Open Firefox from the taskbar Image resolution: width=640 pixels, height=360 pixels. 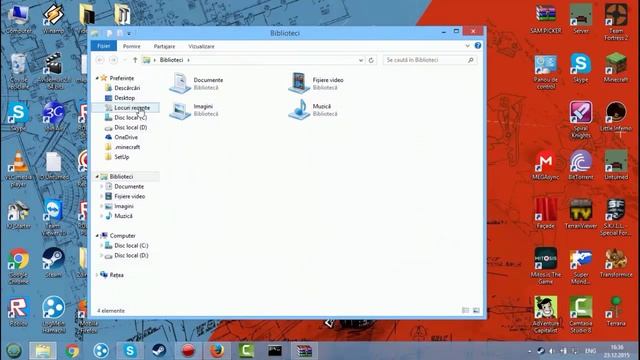tap(217, 351)
